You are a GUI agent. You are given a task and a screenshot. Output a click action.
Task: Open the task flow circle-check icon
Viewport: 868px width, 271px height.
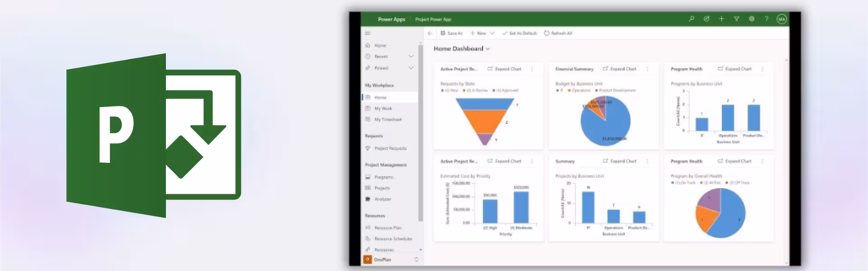(x=706, y=19)
